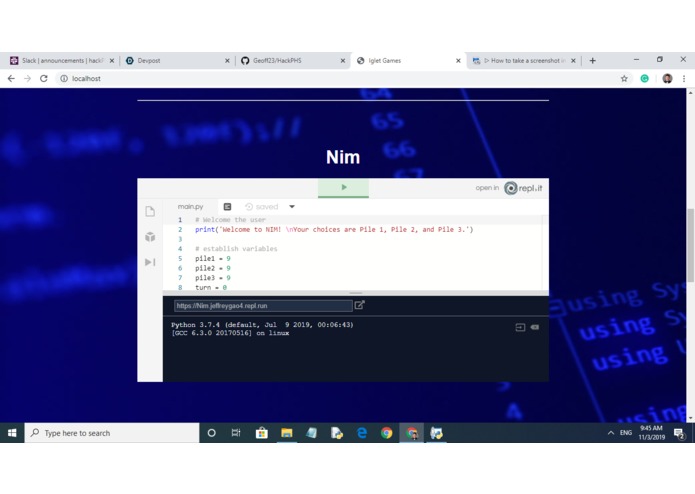Open Cortana circle icon on taskbar
695x494 pixels.
pyautogui.click(x=211, y=433)
